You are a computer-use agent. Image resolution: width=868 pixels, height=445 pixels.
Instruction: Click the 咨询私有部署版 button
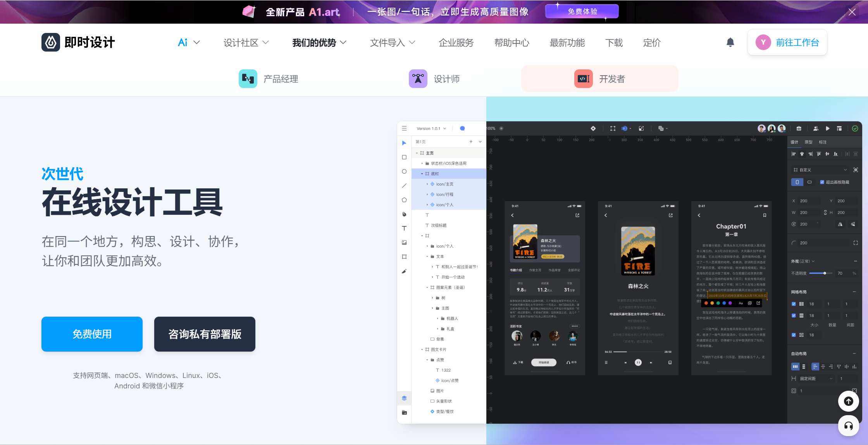[205, 334]
